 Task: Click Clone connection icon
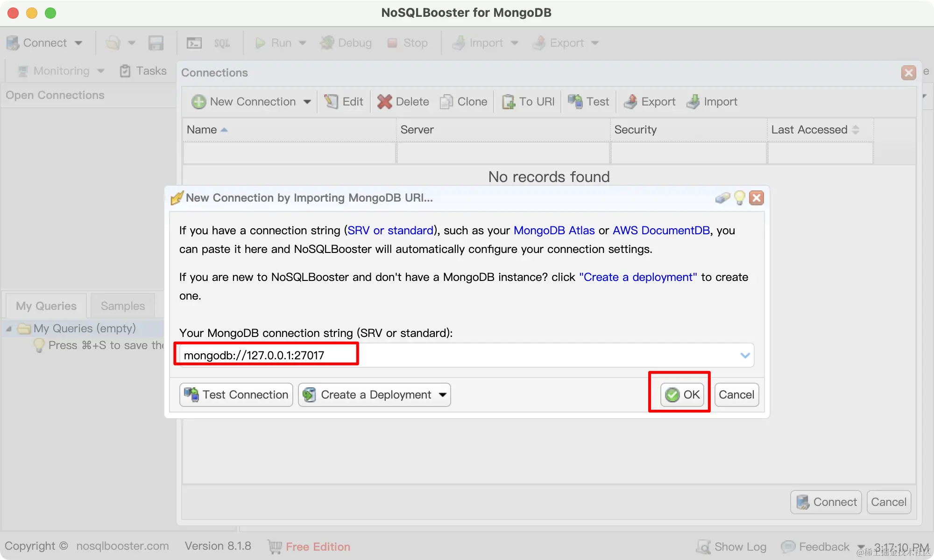(x=446, y=102)
